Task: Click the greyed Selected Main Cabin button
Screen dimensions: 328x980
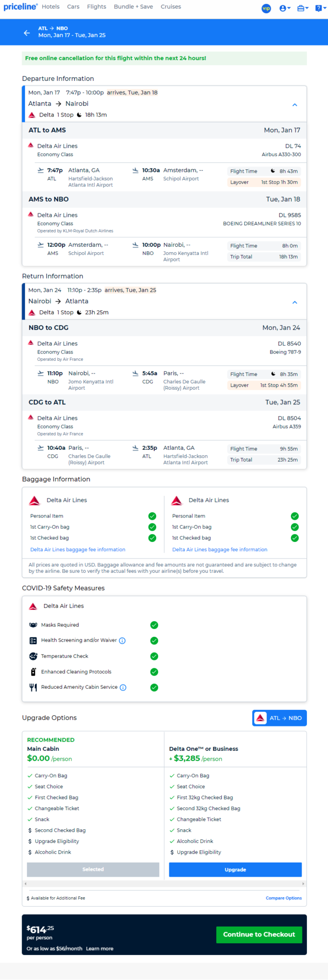Action: pyautogui.click(x=93, y=869)
